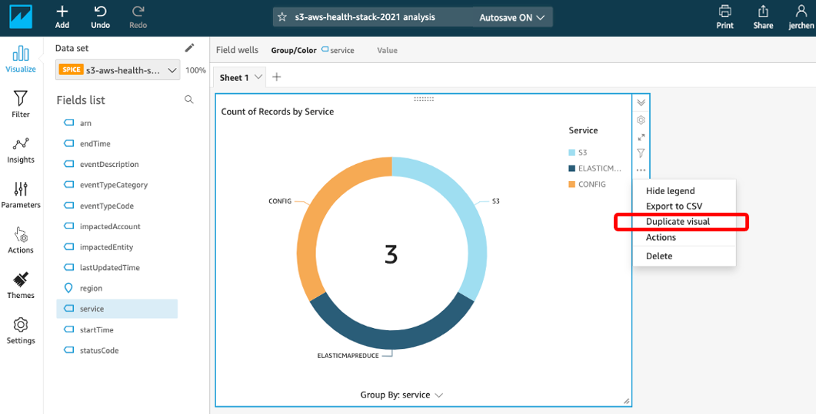Add a new sheet with plus

point(277,77)
